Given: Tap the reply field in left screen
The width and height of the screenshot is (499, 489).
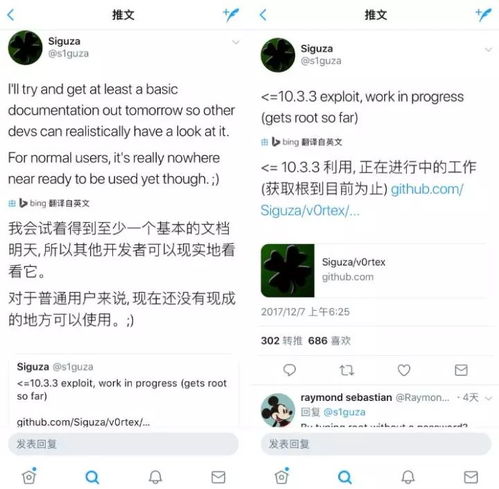Looking at the screenshot, I should (x=123, y=444).
